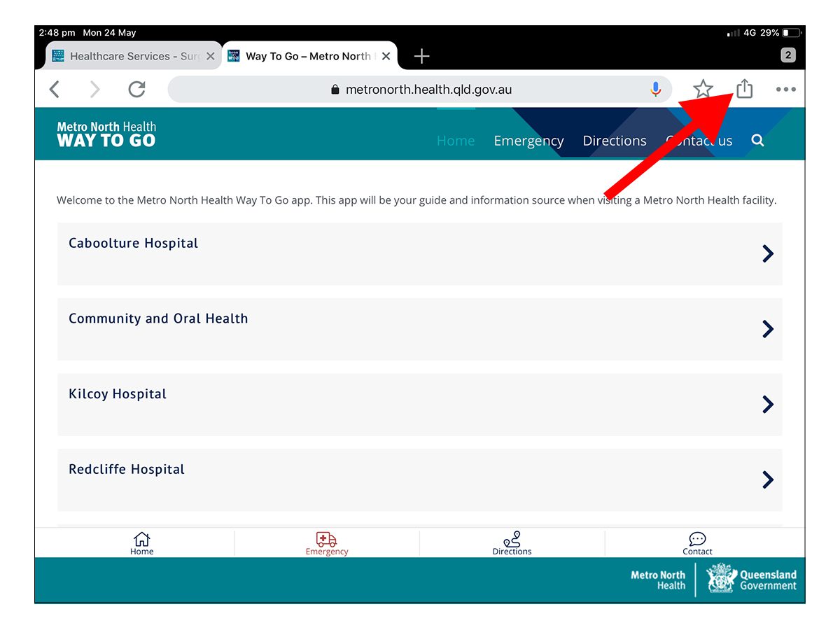Viewport: 840px width, 630px height.
Task: Close the Way To Go tab
Action: click(x=386, y=56)
